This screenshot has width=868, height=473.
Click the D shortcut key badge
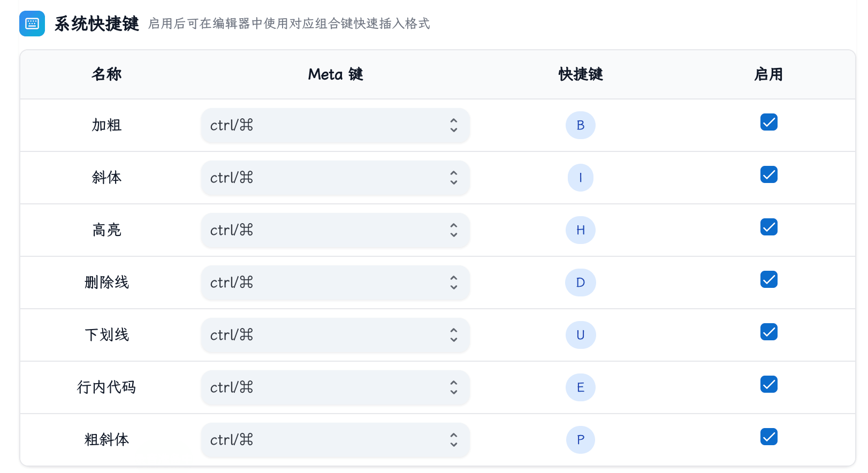(581, 283)
